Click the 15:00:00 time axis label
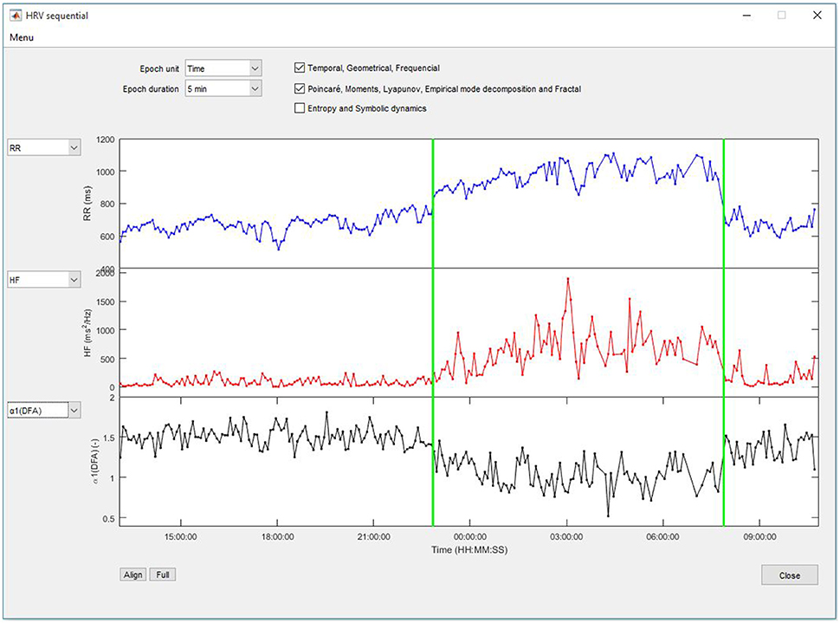Image resolution: width=840 pixels, height=623 pixels. (x=180, y=536)
